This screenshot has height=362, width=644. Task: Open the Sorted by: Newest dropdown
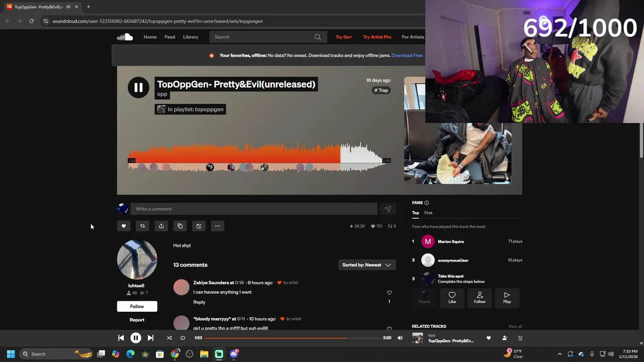(367, 265)
